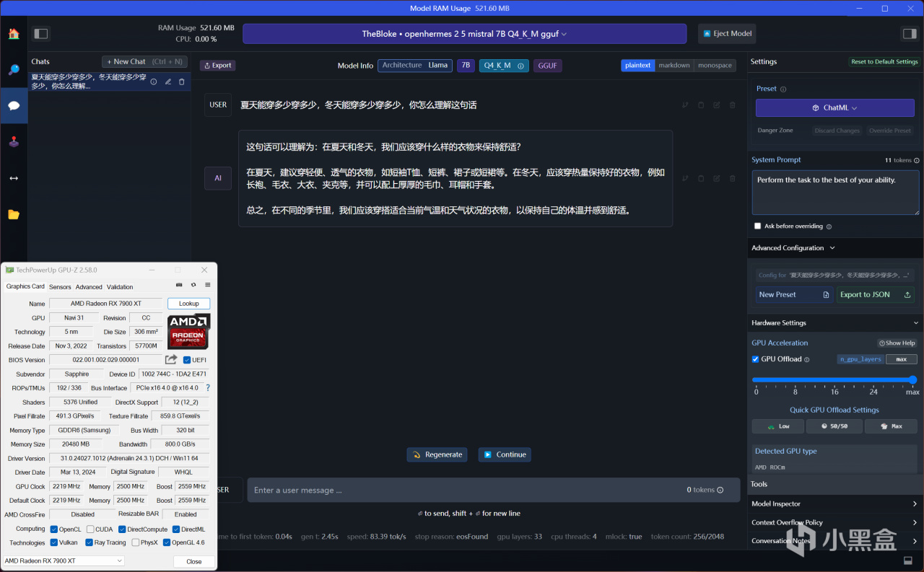
Task: Branch the chat from the USER message
Action: tap(685, 105)
